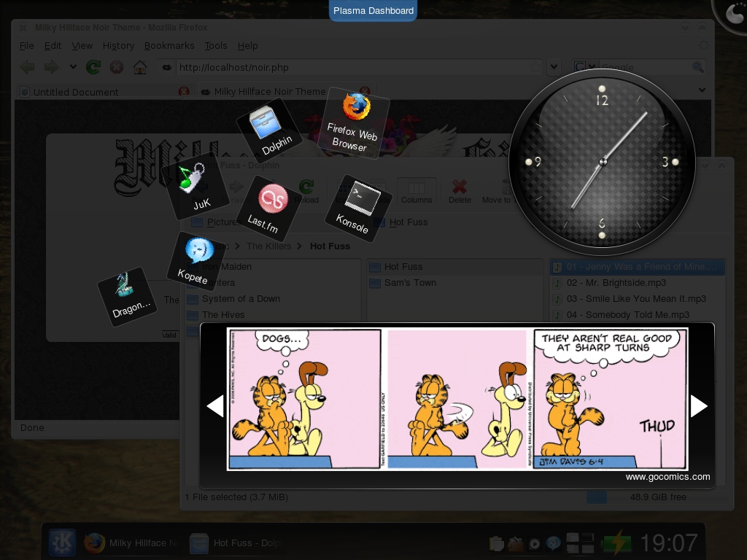
Task: Open the virtual desktop pager
Action: pos(580,543)
